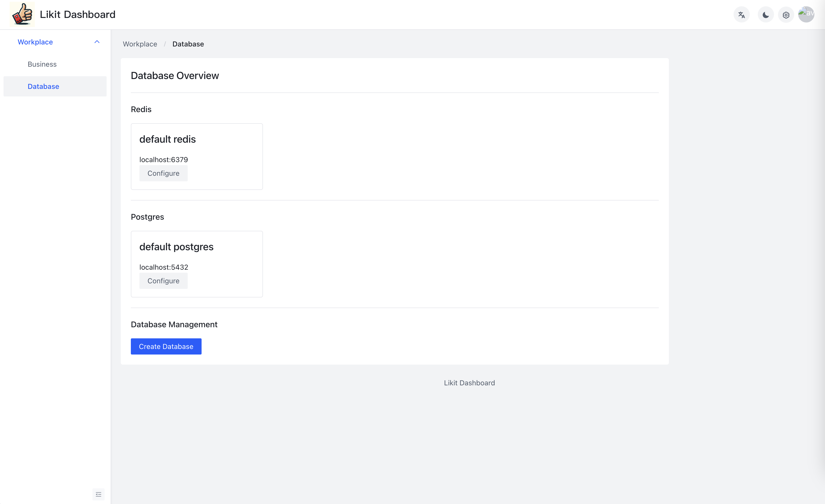Click the Create Database button

[x=166, y=346]
